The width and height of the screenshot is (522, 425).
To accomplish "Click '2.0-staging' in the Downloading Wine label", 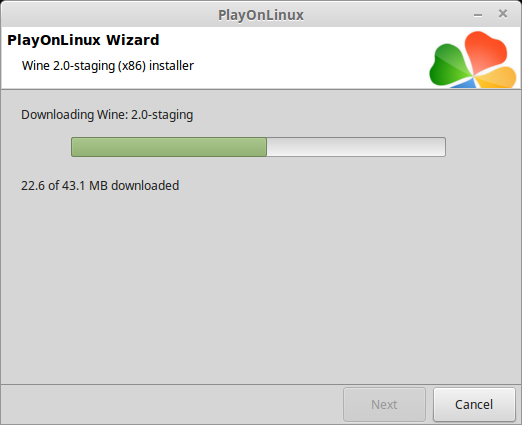I will pos(162,115).
